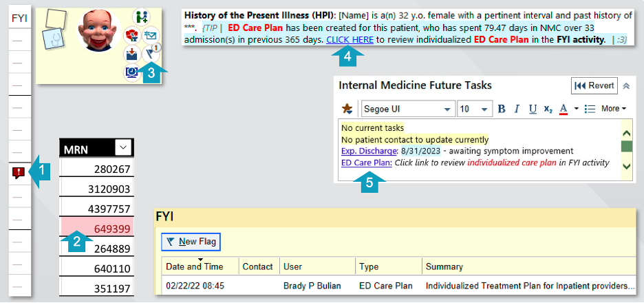Open the More formatting menu
The height and width of the screenshot is (303, 644).
pos(614,109)
